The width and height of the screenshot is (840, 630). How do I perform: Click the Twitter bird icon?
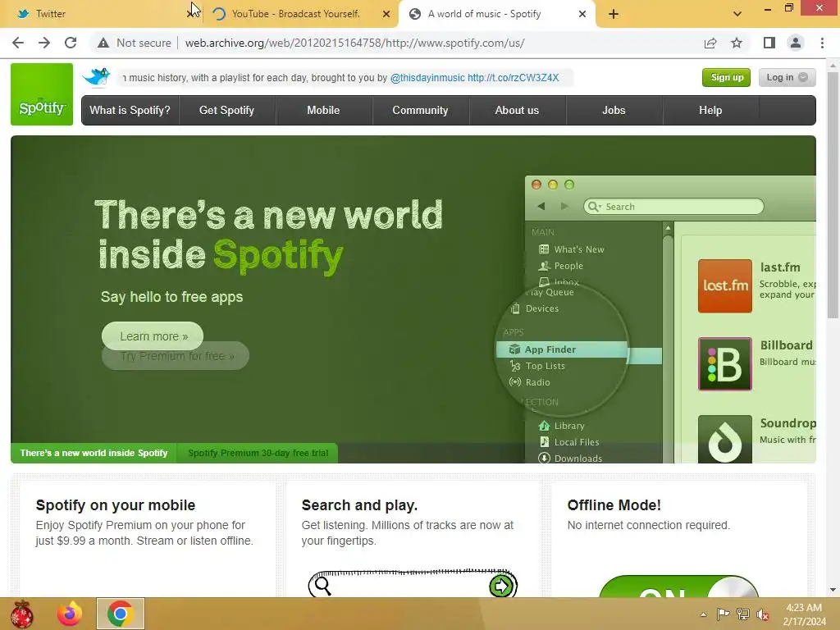click(x=97, y=77)
